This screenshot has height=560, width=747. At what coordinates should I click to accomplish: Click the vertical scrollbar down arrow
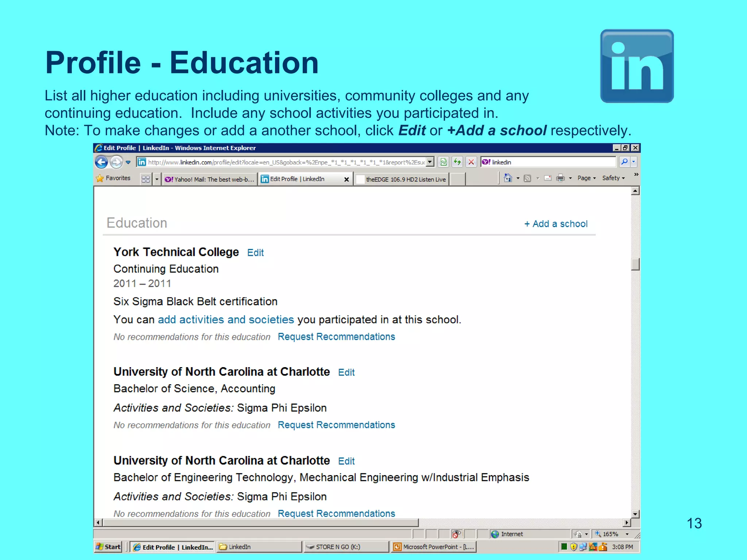pos(635,514)
